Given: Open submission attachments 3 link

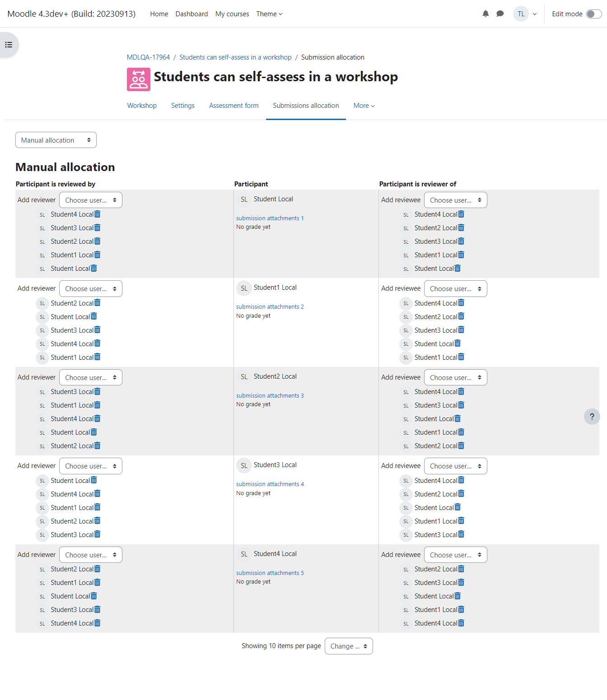Looking at the screenshot, I should click(270, 395).
